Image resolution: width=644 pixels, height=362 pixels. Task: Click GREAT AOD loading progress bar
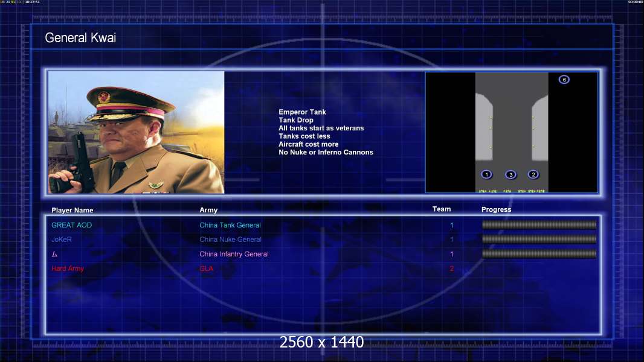click(539, 224)
